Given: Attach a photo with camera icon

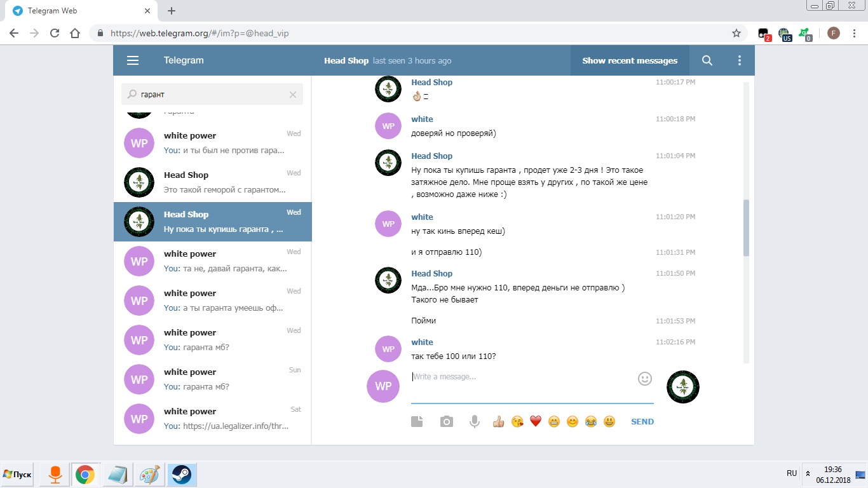Looking at the screenshot, I should (x=447, y=421).
